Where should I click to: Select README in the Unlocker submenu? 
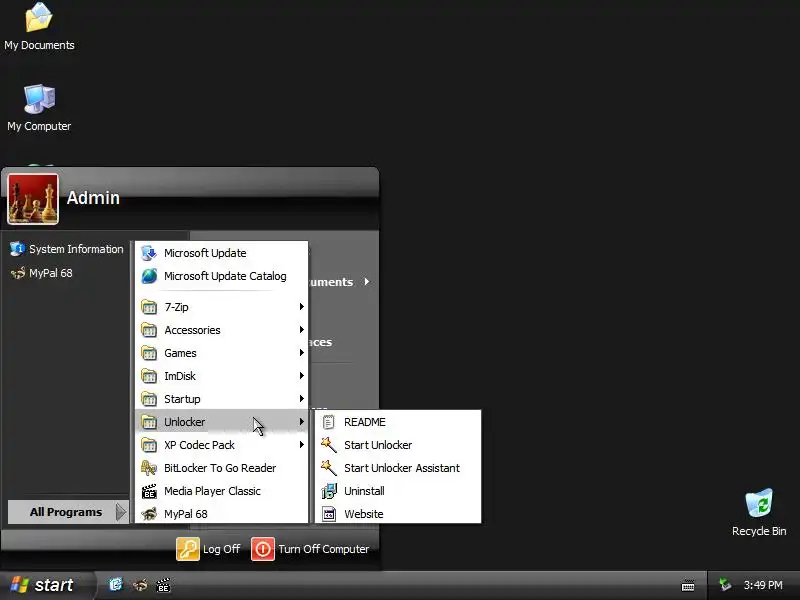(x=398, y=422)
